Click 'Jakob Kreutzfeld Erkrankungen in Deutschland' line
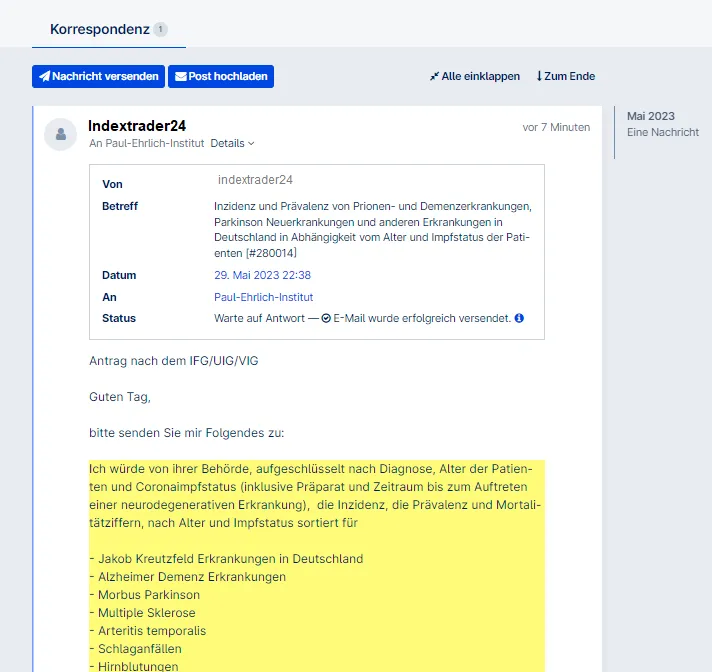The width and height of the screenshot is (712, 672). (226, 559)
